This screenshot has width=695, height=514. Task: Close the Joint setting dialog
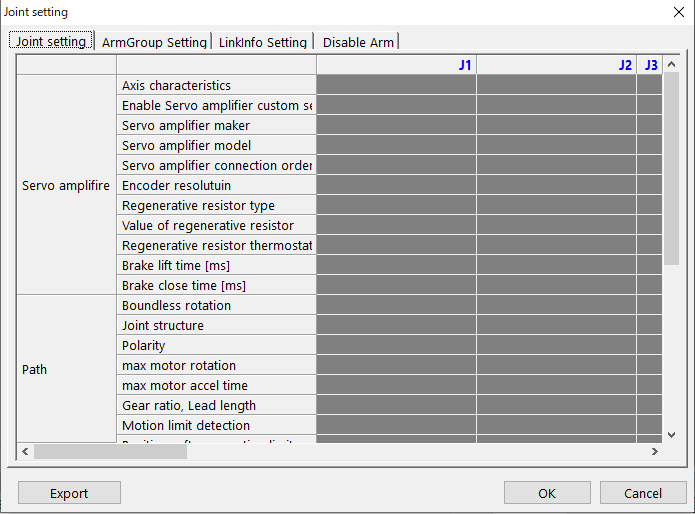(x=679, y=12)
